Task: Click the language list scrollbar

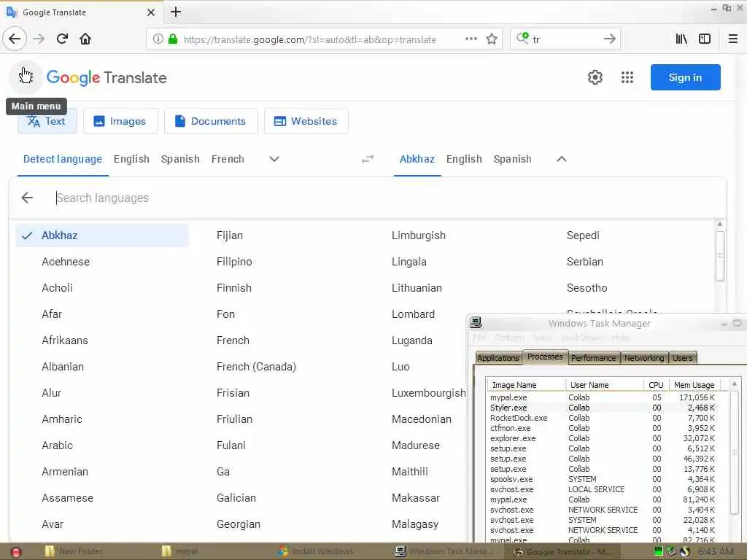Action: click(x=720, y=256)
